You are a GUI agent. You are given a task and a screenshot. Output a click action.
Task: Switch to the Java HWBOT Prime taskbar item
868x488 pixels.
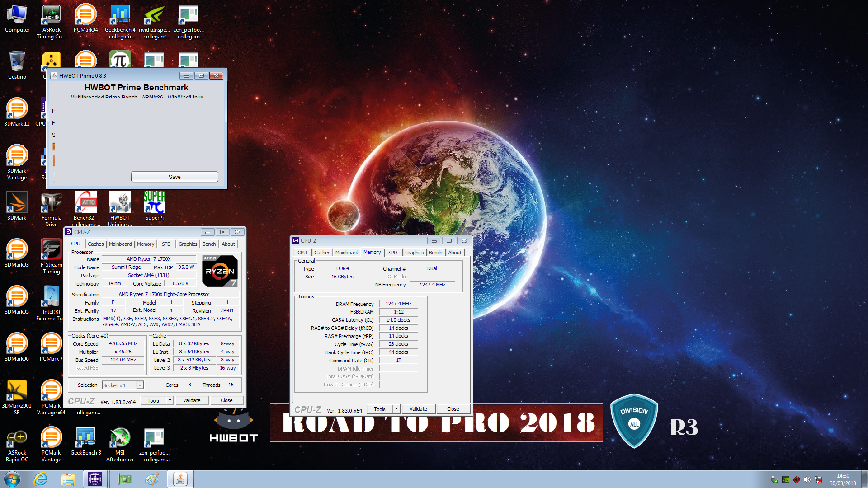pos(180,479)
